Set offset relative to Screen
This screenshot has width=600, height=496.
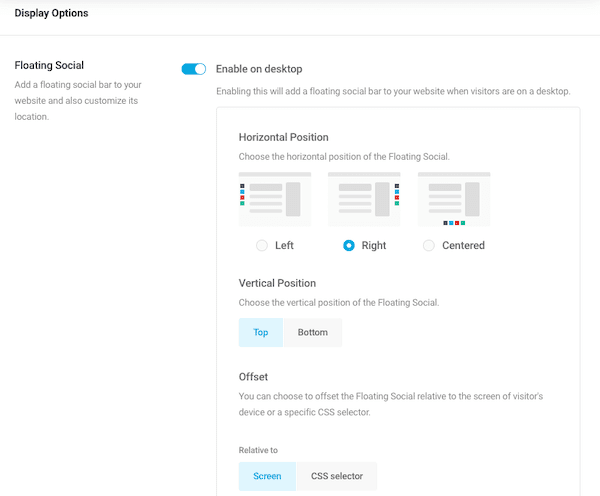coord(267,476)
